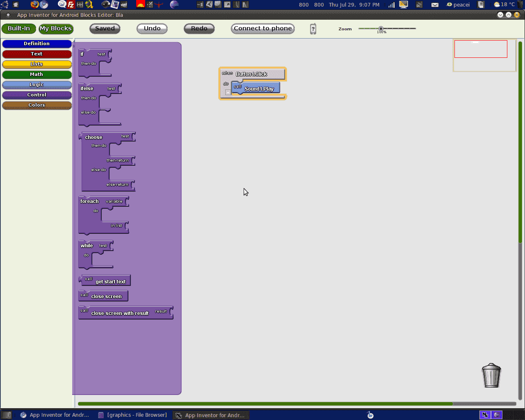Open the Lists block category
Screen dimensions: 525x420
pos(37,64)
